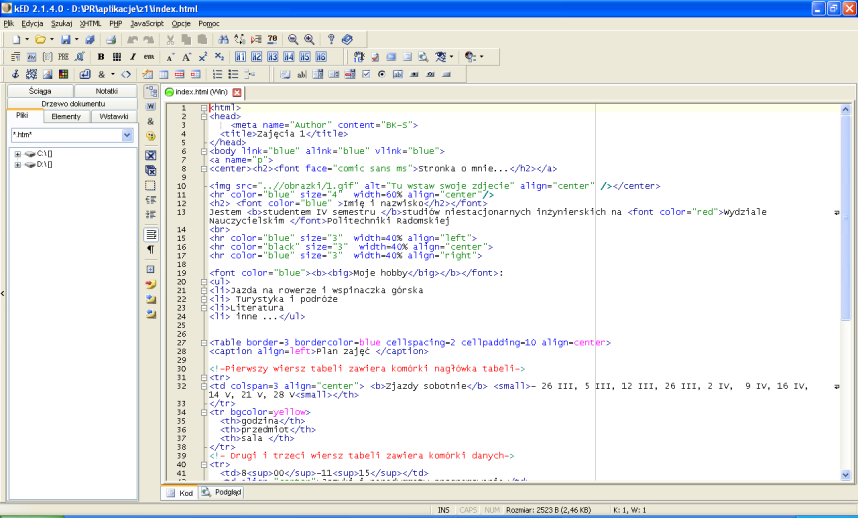Insert an ordered list with the numbered list icon
Image resolution: width=858 pixels, height=518 pixels.
[x=217, y=74]
